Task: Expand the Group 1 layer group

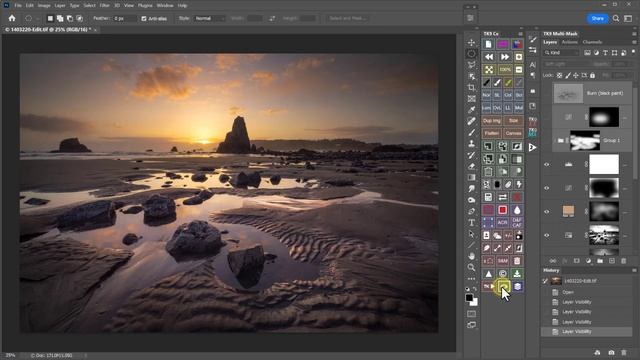Action: (555, 140)
